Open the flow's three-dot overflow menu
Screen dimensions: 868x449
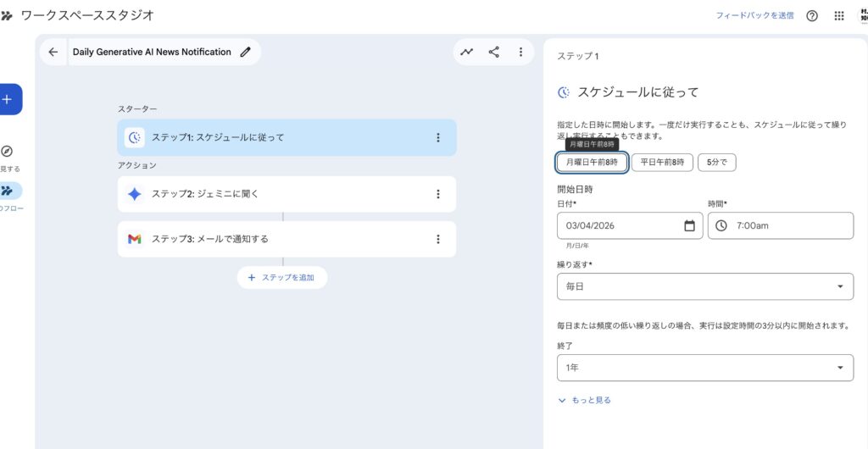pyautogui.click(x=520, y=52)
